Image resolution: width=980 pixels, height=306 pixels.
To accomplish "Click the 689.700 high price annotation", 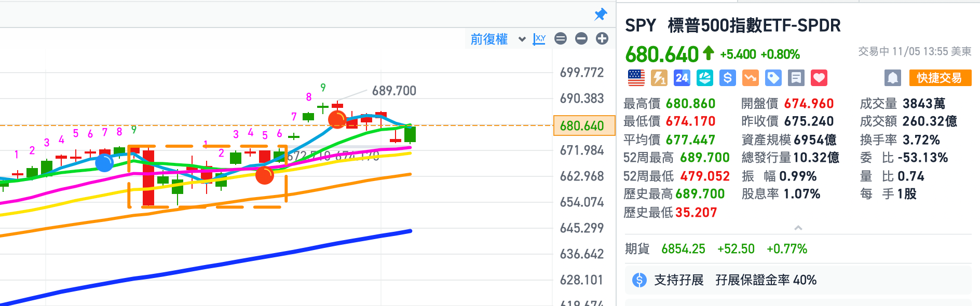I will (x=394, y=91).
